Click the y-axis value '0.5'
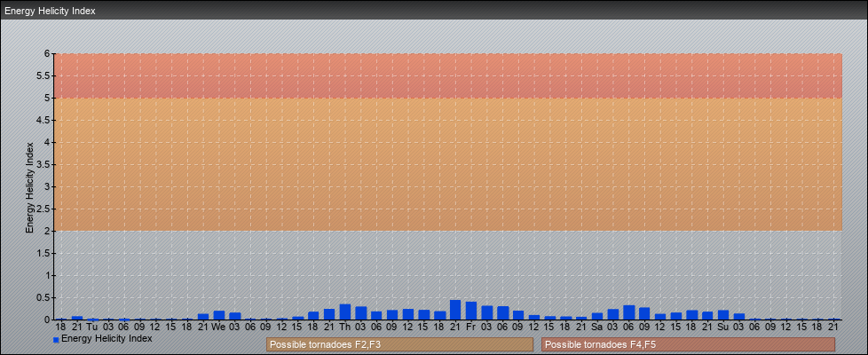This screenshot has width=868, height=355. click(x=44, y=297)
